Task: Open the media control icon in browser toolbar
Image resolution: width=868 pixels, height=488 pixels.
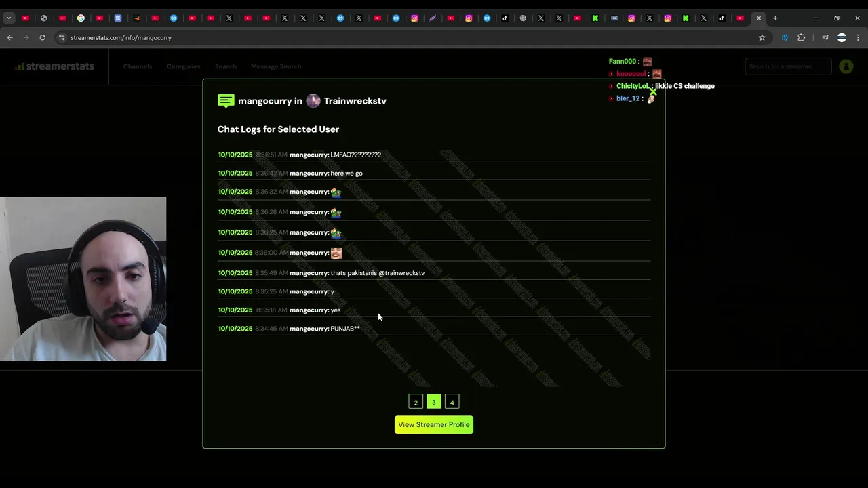Action: [x=825, y=37]
